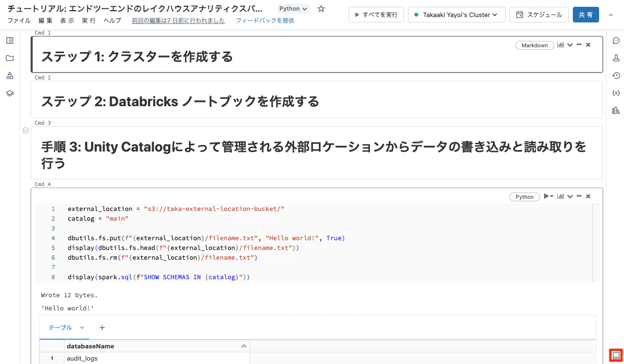Open the experiments flask icon

(616, 58)
